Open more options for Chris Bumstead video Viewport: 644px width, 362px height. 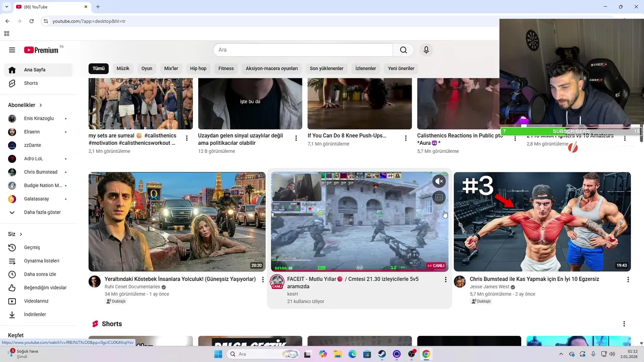(628, 280)
